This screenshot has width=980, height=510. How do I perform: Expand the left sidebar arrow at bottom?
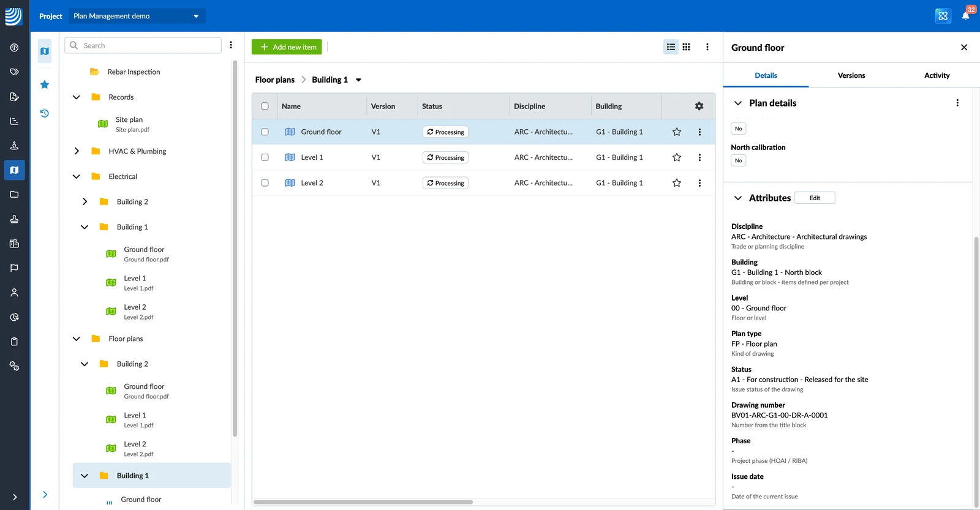click(x=15, y=497)
